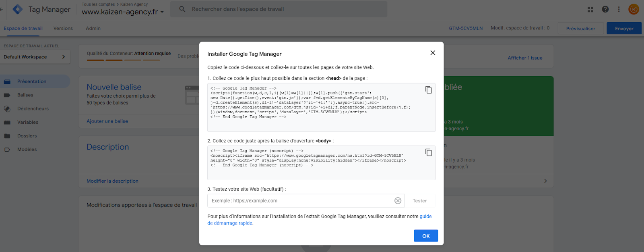Confirm the dialog with OK
Image resolution: width=644 pixels, height=252 pixels.
pyautogui.click(x=426, y=236)
